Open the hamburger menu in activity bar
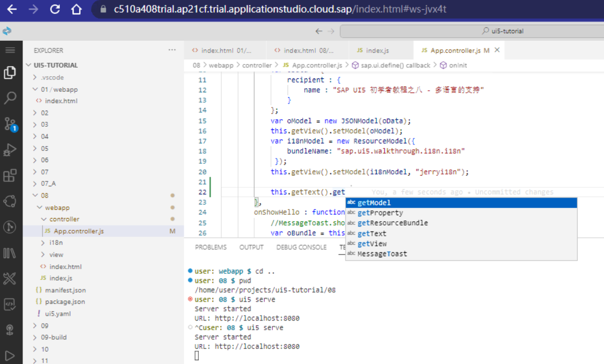 click(10, 50)
